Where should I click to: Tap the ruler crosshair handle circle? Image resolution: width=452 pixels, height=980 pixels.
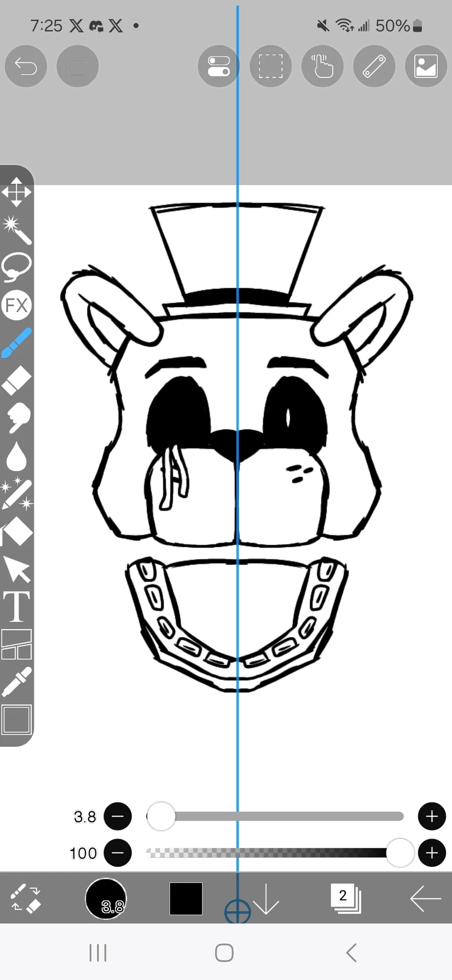[238, 911]
